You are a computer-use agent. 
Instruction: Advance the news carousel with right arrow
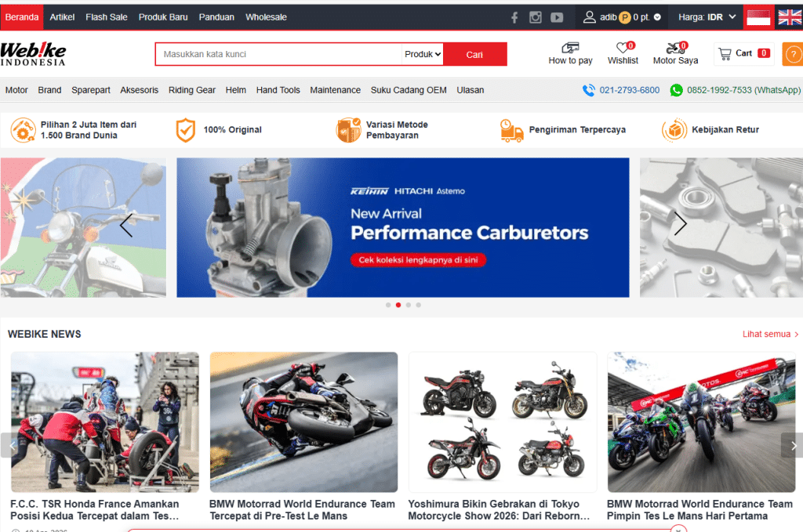792,445
